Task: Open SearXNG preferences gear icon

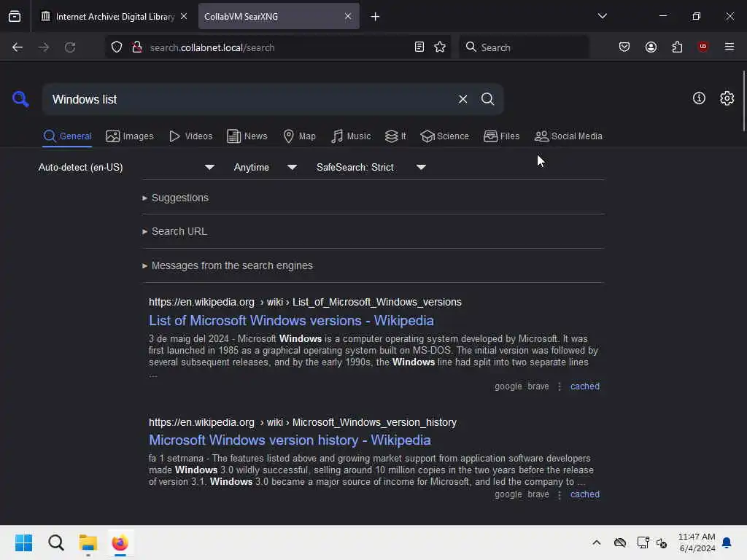Action: click(x=727, y=98)
